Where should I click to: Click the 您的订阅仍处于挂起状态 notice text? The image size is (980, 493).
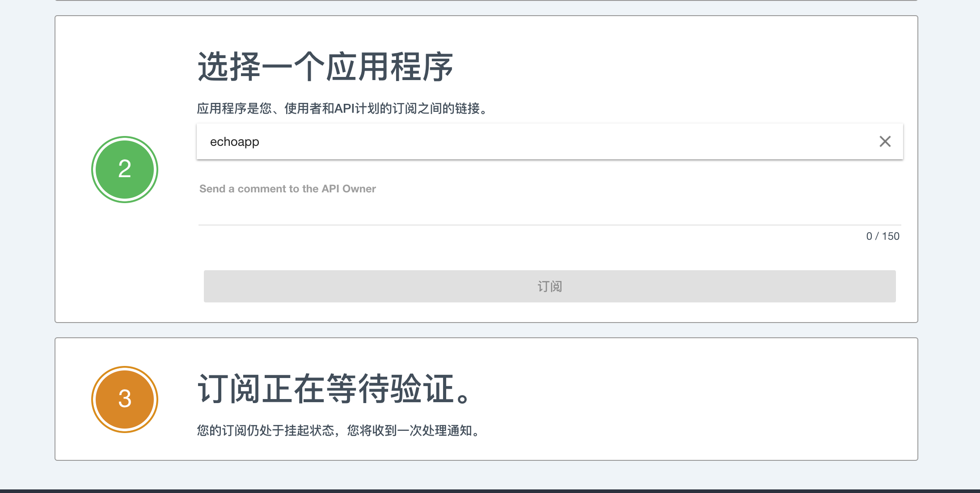tap(339, 430)
